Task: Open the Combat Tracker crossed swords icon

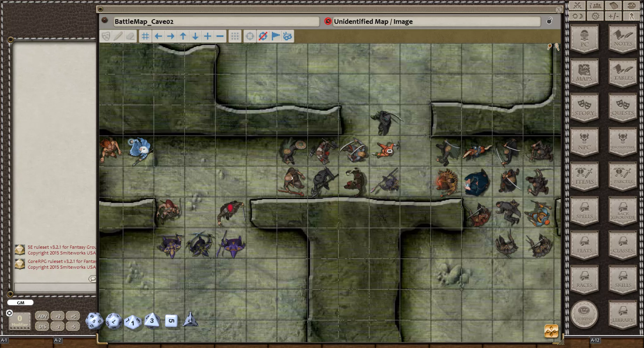Action: [577, 6]
